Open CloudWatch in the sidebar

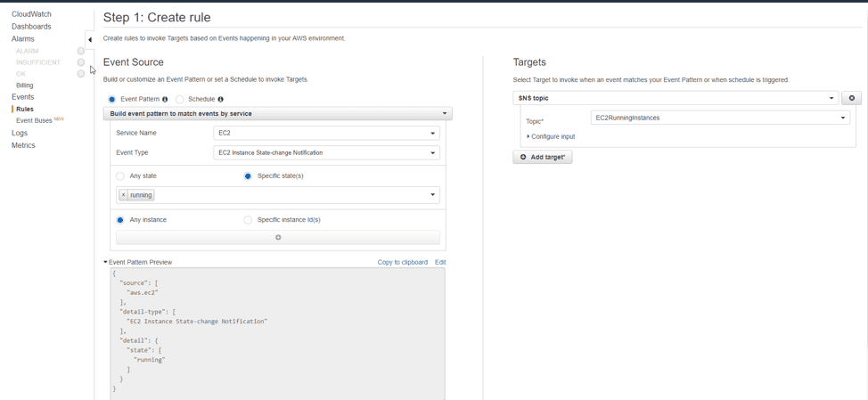pyautogui.click(x=31, y=14)
